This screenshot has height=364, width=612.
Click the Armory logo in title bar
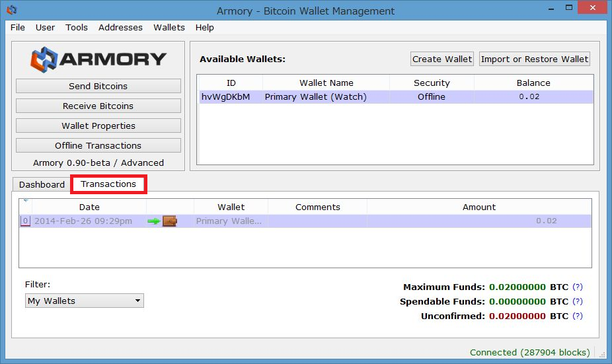[12, 10]
